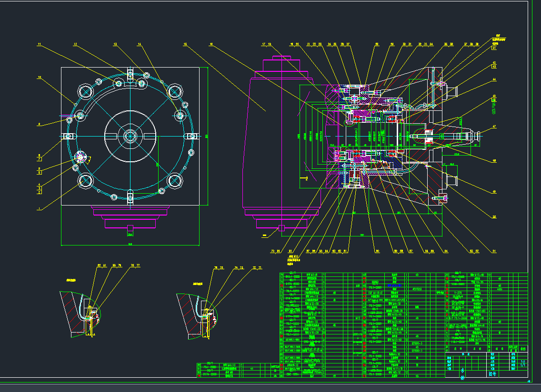Click balloon number 80 below section view
This screenshot has width=541, height=392.
pyautogui.click(x=377, y=251)
